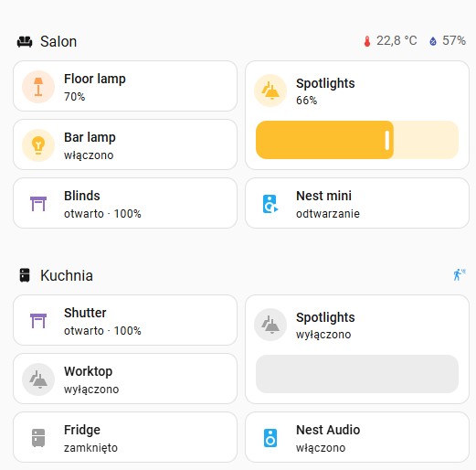Screen dimensions: 476x470
Task: Toggle the Bar lamp bulb icon
Action: (x=38, y=145)
